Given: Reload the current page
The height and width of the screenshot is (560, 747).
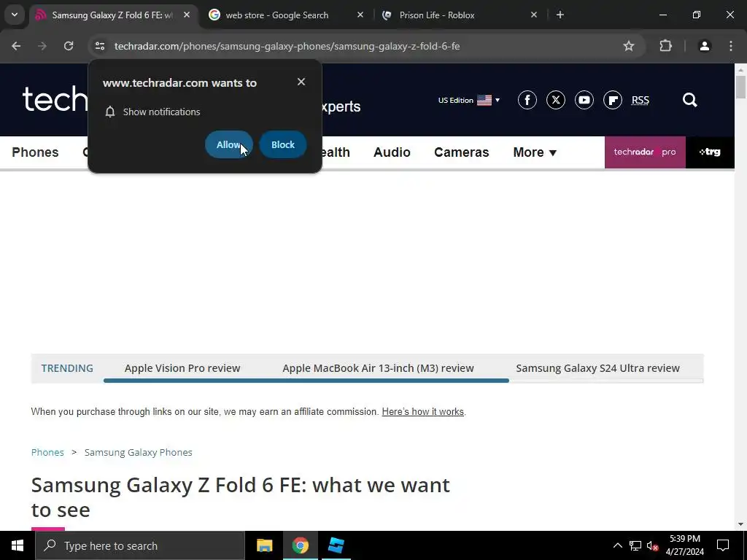Looking at the screenshot, I should point(69,46).
